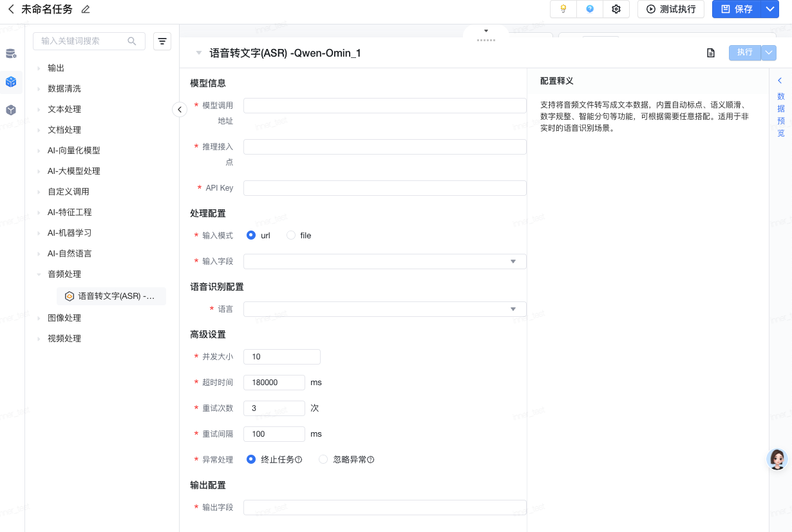
Task: Open the customer service avatar icon
Action: (x=778, y=459)
